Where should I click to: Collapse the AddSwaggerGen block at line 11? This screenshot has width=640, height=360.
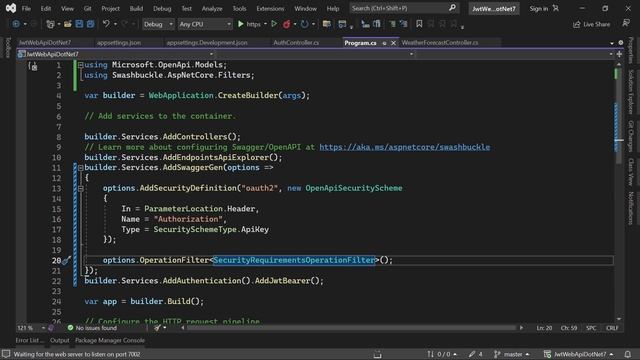click(x=80, y=168)
